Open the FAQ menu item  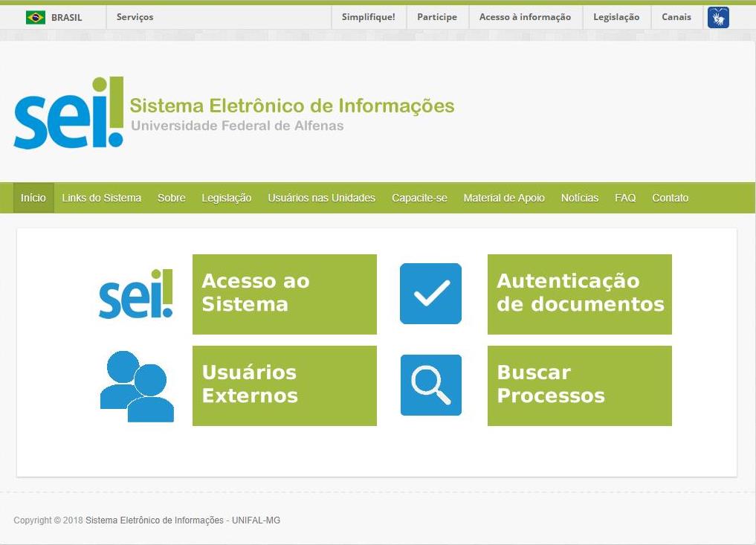point(625,198)
